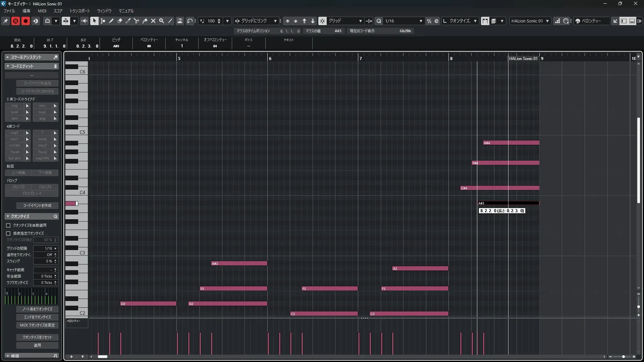Select the Erase tool

tap(119, 21)
